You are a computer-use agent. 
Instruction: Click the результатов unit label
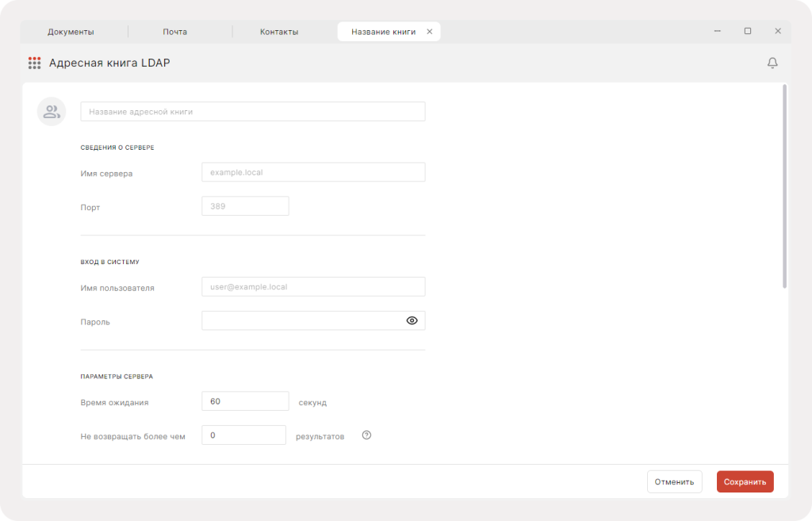[320, 437]
